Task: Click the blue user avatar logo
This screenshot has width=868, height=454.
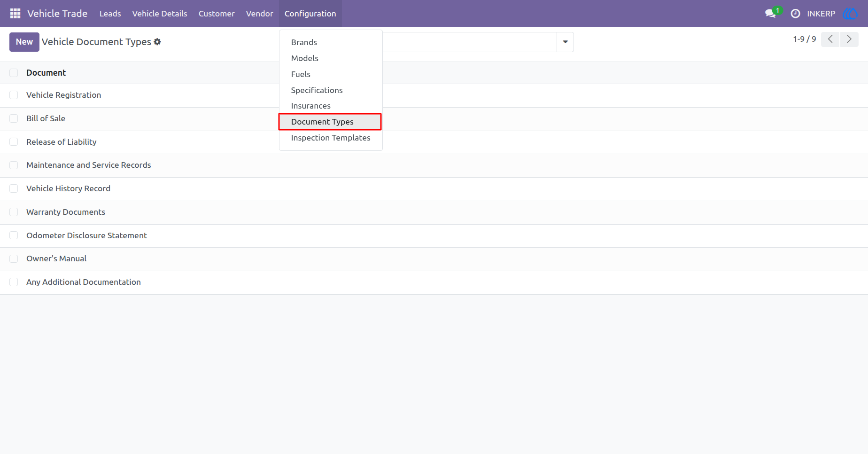Action: pos(851,14)
